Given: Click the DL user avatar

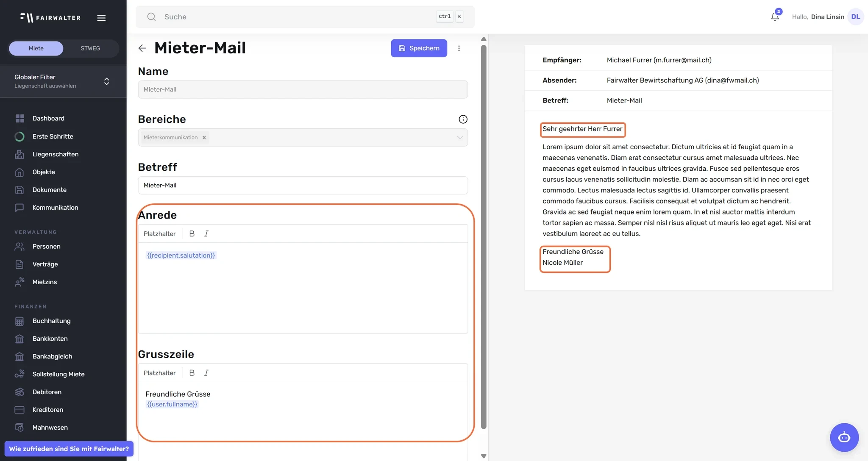Looking at the screenshot, I should click(855, 17).
